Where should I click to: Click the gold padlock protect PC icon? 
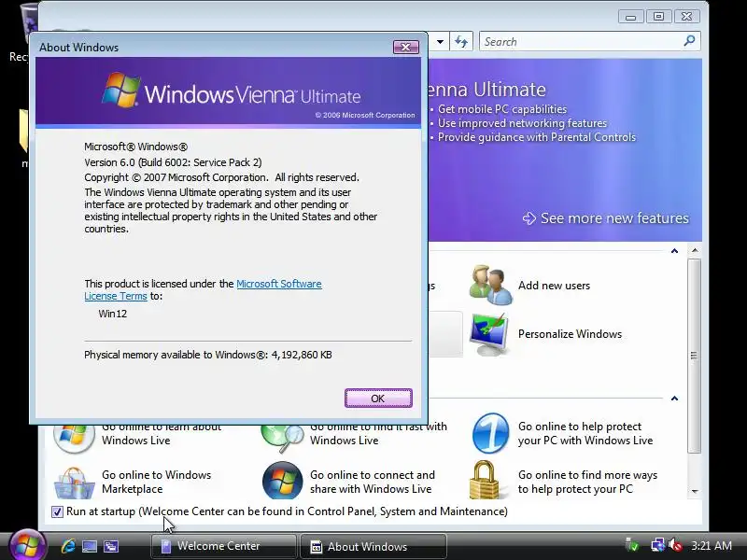[x=485, y=480]
